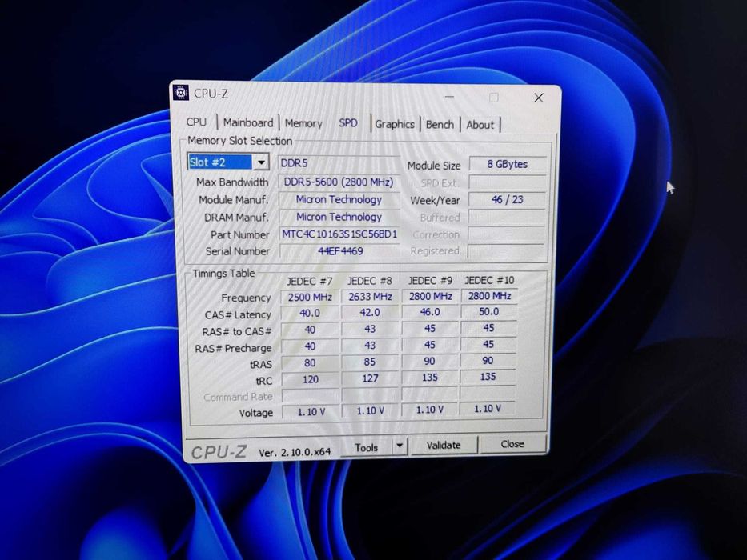
Task: Click the JEDEC #9 2800 MHz frequency cell
Action: [430, 296]
